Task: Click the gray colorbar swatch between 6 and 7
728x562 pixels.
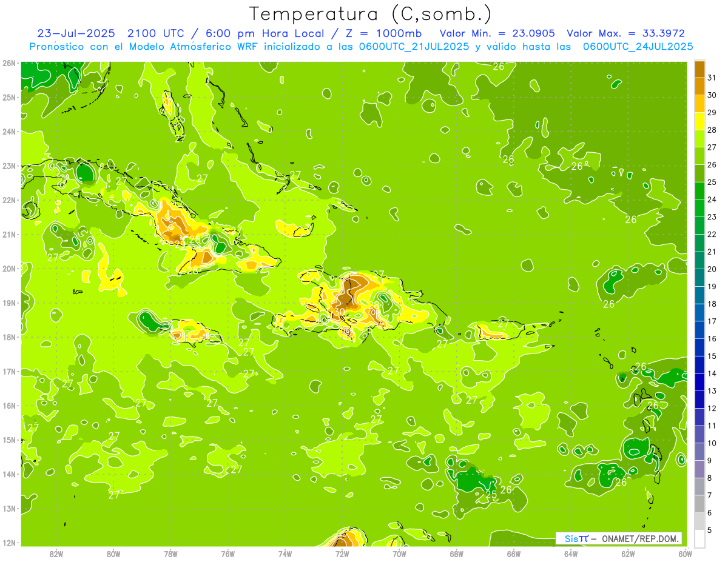Action: (699, 504)
